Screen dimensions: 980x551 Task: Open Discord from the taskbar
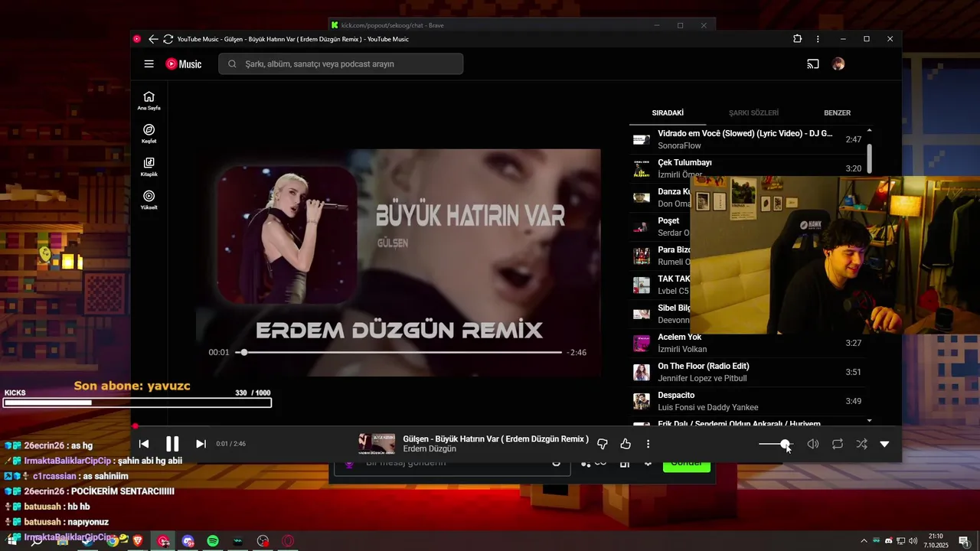[188, 541]
